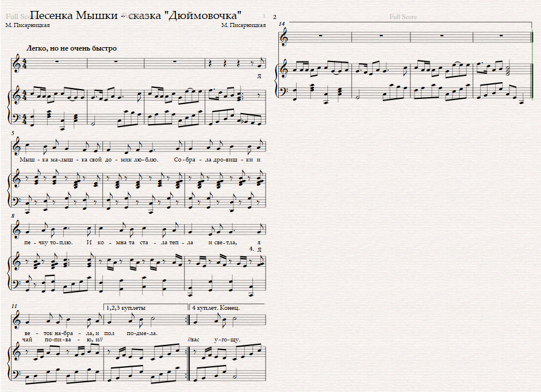Click bar number 5 marker
The height and width of the screenshot is (392, 541).
tap(13, 133)
